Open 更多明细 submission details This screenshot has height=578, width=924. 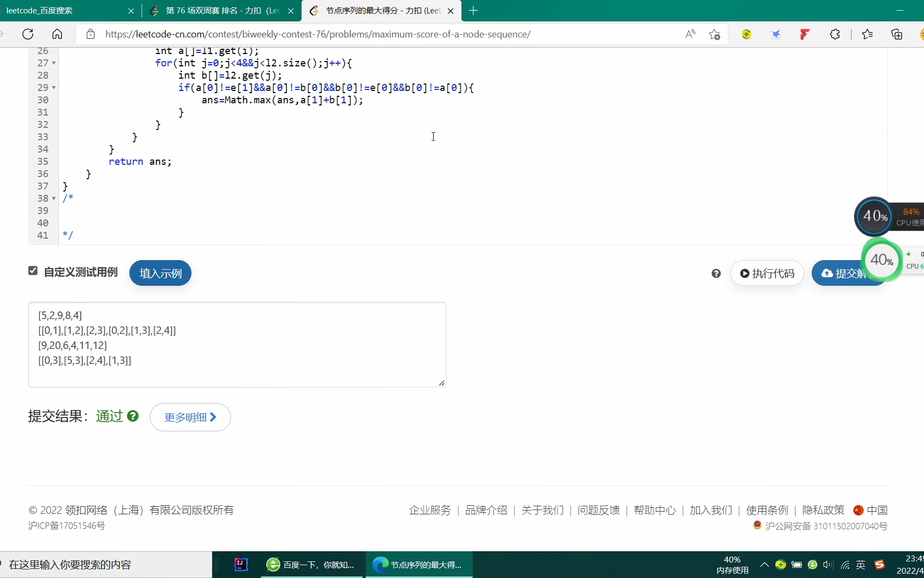[x=190, y=417]
